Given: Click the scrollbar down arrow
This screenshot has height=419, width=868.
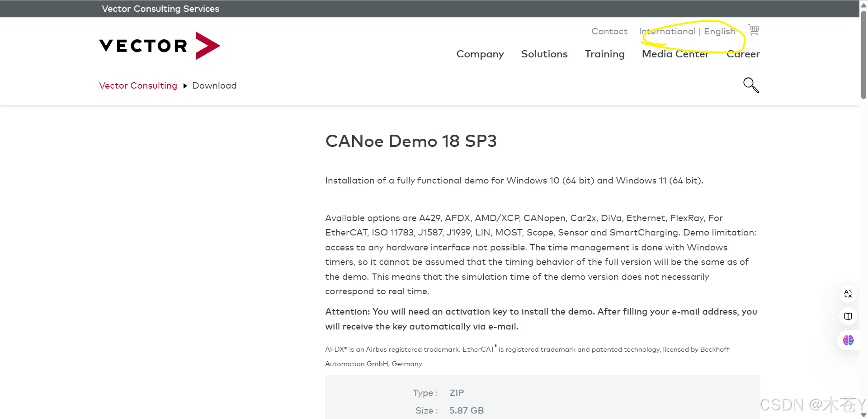Looking at the screenshot, I should pos(863,414).
